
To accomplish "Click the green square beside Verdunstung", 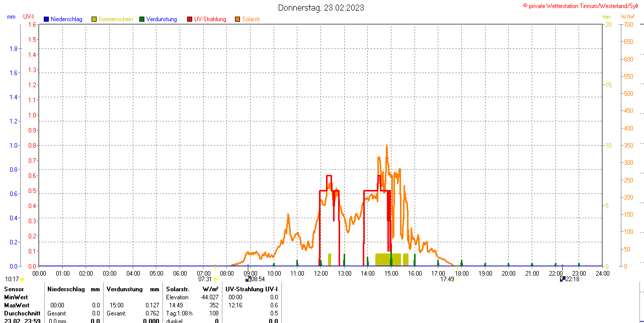I will (x=142, y=19).
